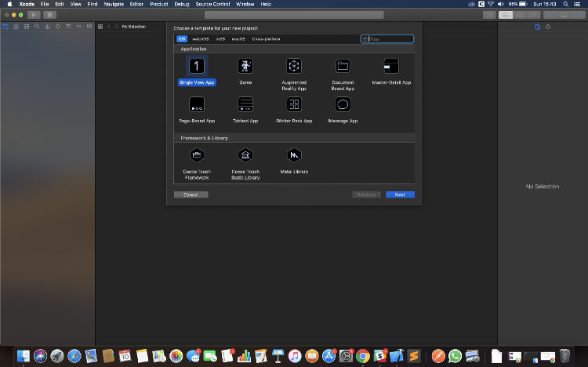Image resolution: width=588 pixels, height=367 pixels.
Task: Select the iMessage App template
Action: pyautogui.click(x=343, y=110)
